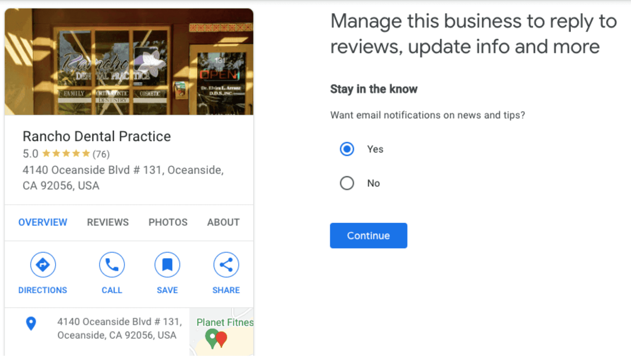Open the Rancho Dental storefront photo
Screen dimensions: 631x364
click(x=129, y=62)
